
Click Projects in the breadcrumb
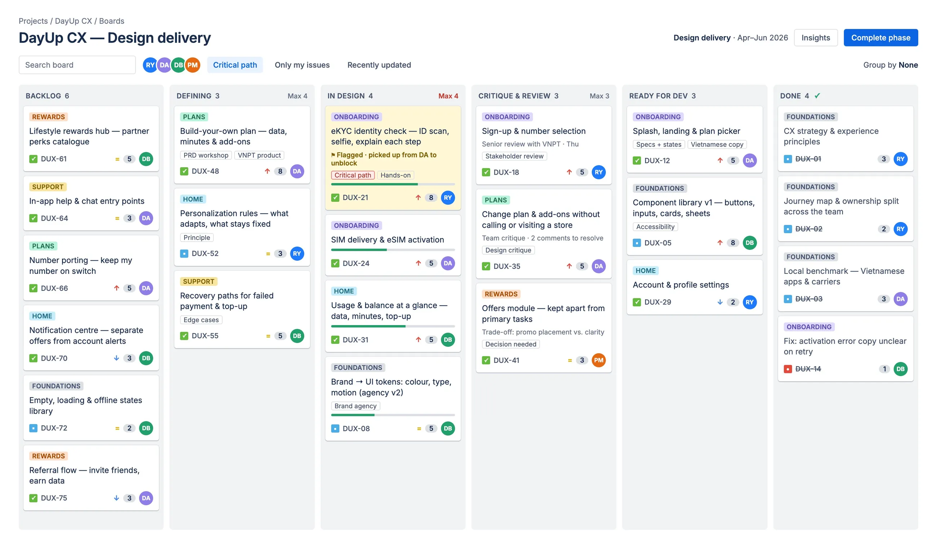[x=33, y=21]
